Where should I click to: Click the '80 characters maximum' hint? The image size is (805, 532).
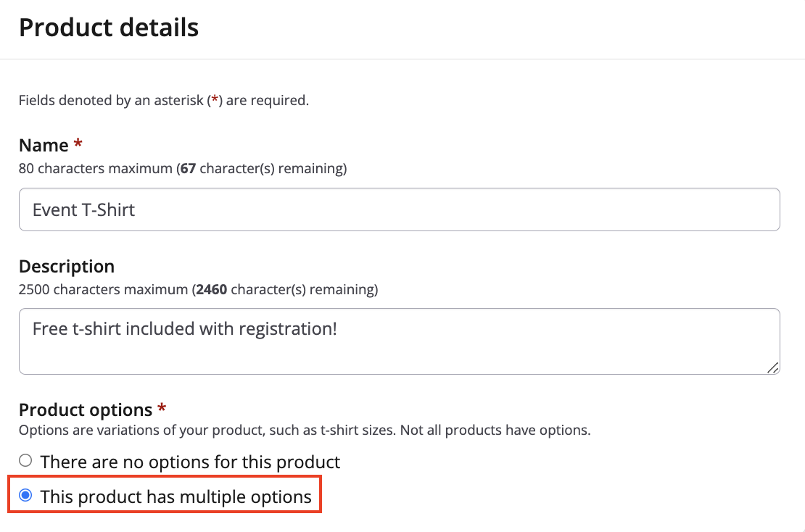(x=95, y=169)
